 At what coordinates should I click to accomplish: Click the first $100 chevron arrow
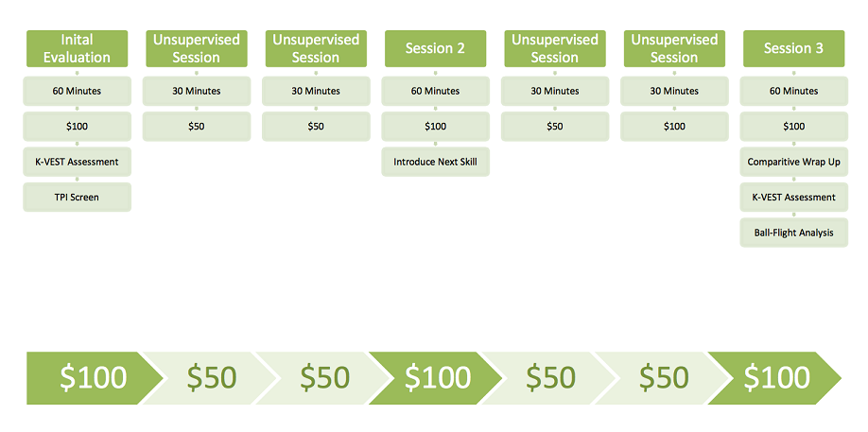(x=90, y=377)
